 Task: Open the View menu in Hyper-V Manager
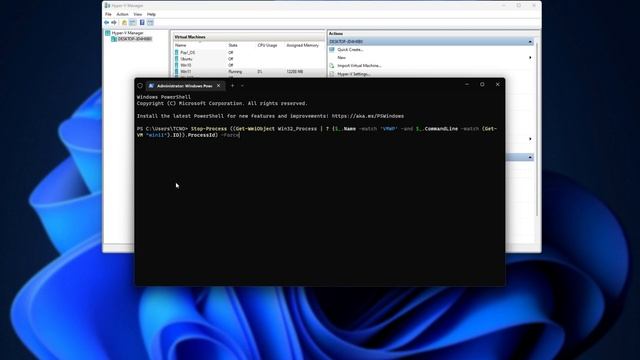tap(138, 14)
